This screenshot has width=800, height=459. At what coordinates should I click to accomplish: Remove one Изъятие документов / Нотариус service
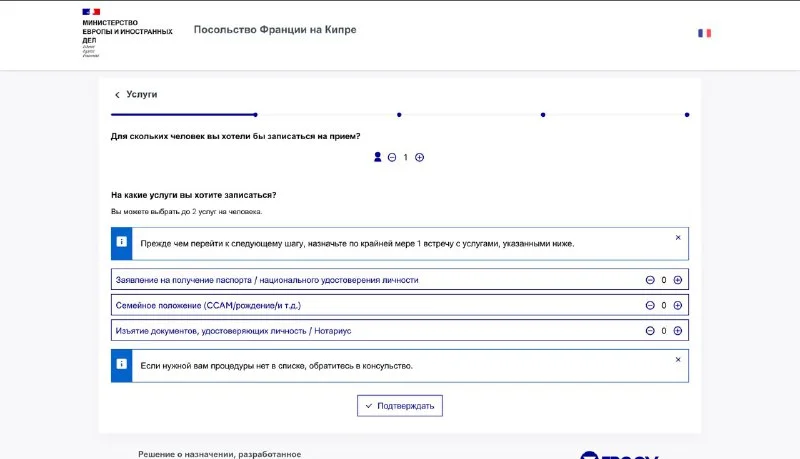[650, 330]
